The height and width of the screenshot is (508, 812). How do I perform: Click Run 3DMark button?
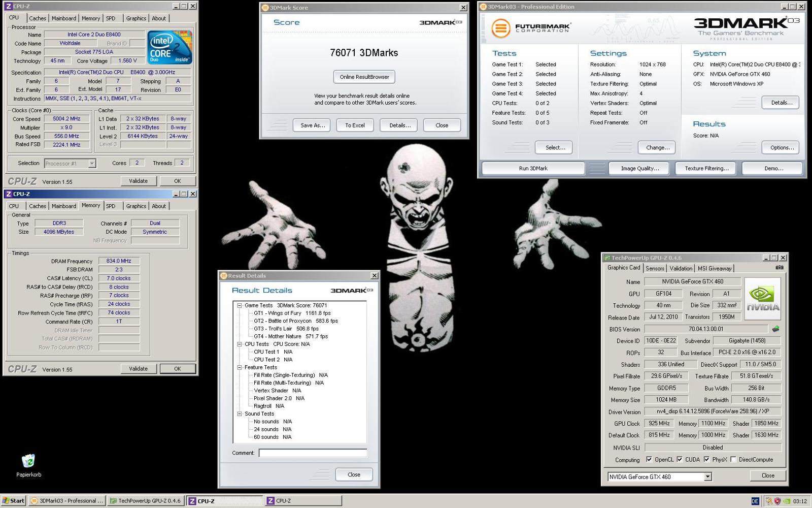pos(533,168)
